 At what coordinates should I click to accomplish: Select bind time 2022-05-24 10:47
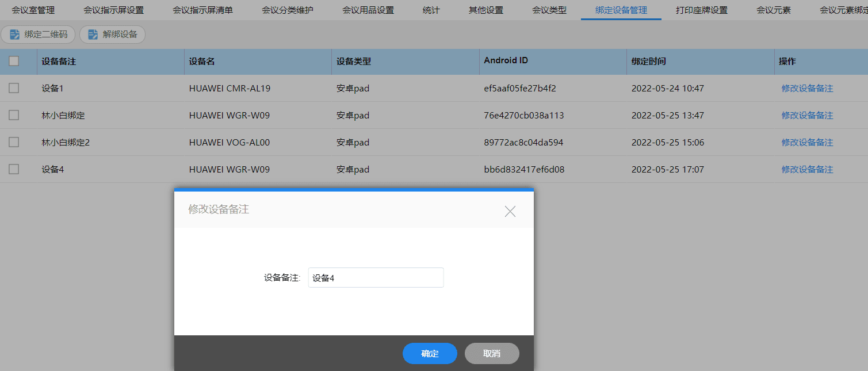[668, 89]
